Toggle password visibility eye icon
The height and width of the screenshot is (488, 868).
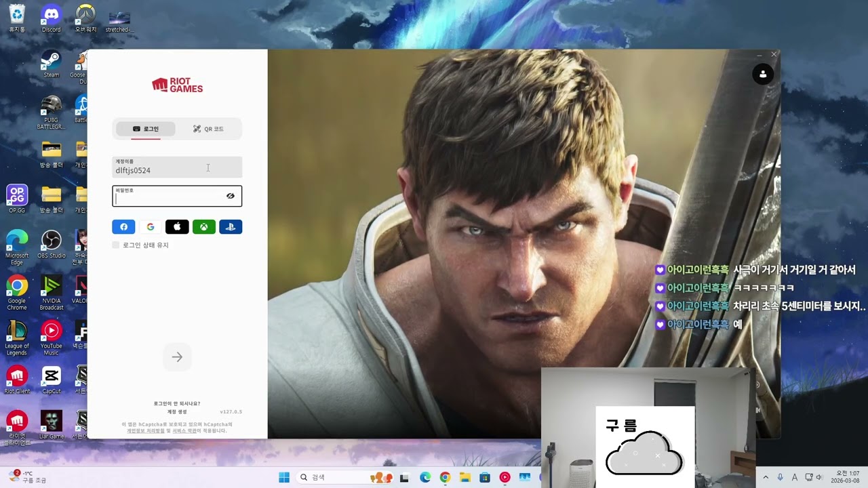pyautogui.click(x=231, y=196)
